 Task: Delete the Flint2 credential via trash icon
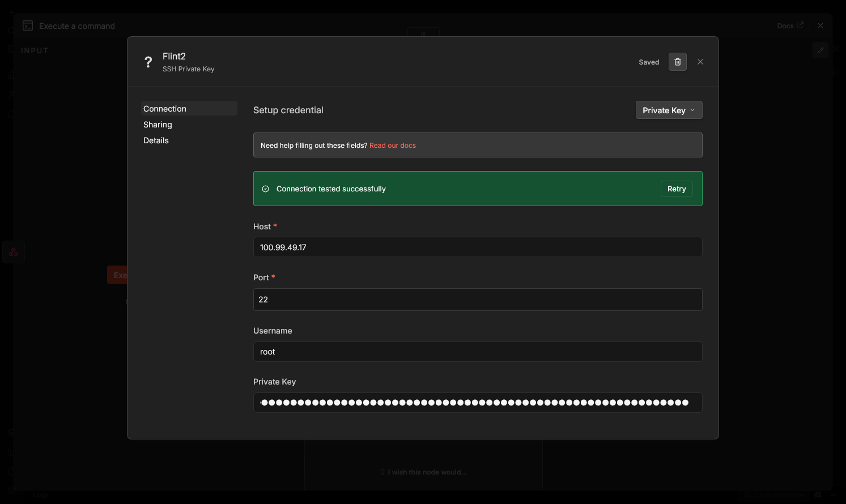(677, 62)
